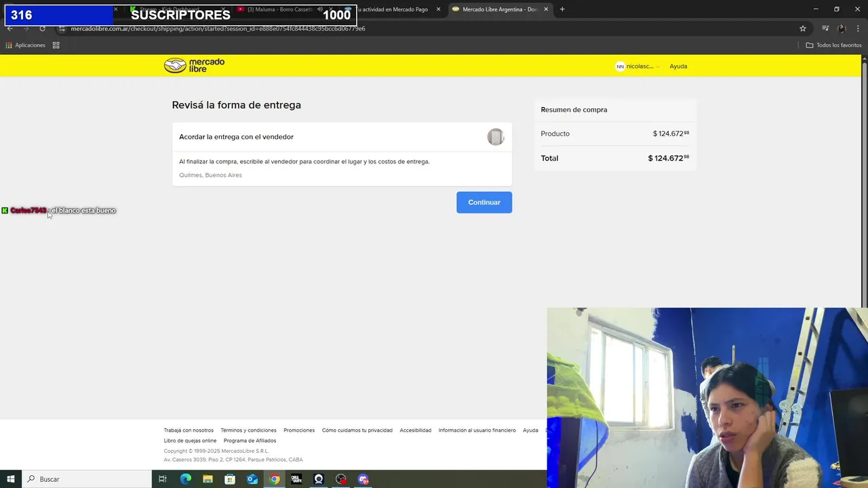Click the 'Quilmes, Buenos Aires' location text
Screen dimensions: 868x488
210,175
